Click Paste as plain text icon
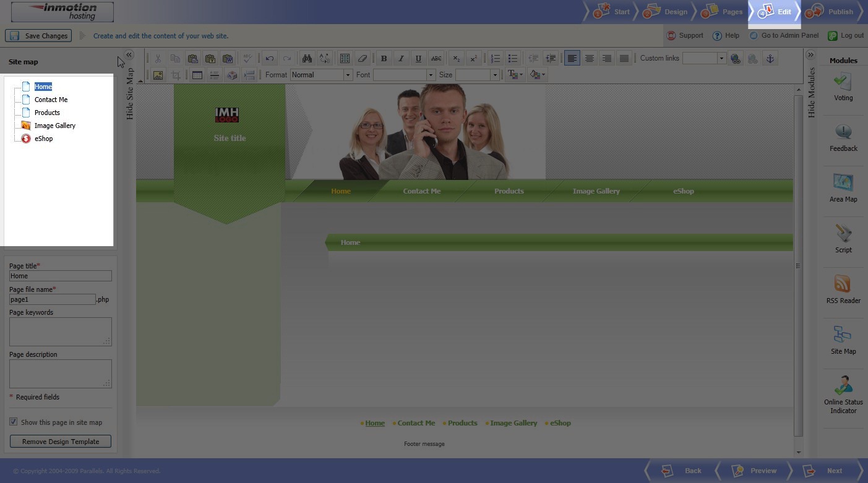The height and width of the screenshot is (483, 868). pyautogui.click(x=210, y=58)
